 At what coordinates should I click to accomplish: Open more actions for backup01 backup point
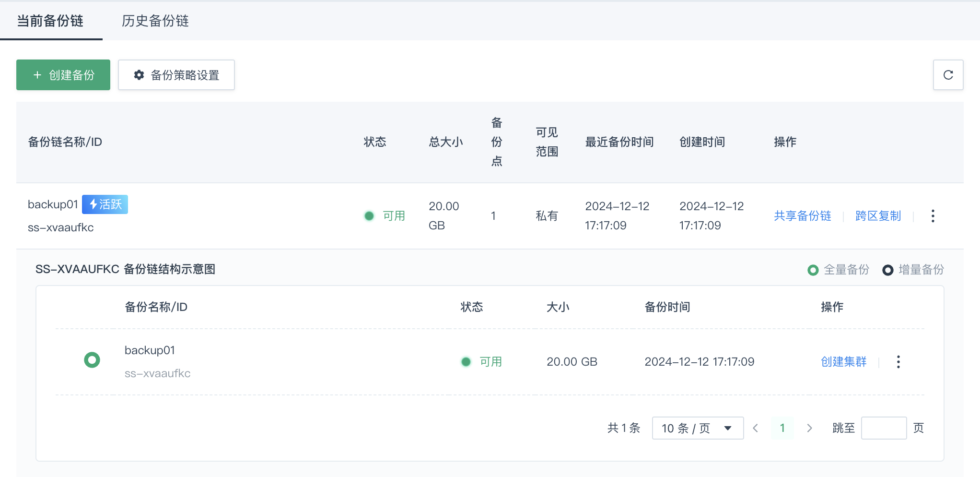[898, 362]
